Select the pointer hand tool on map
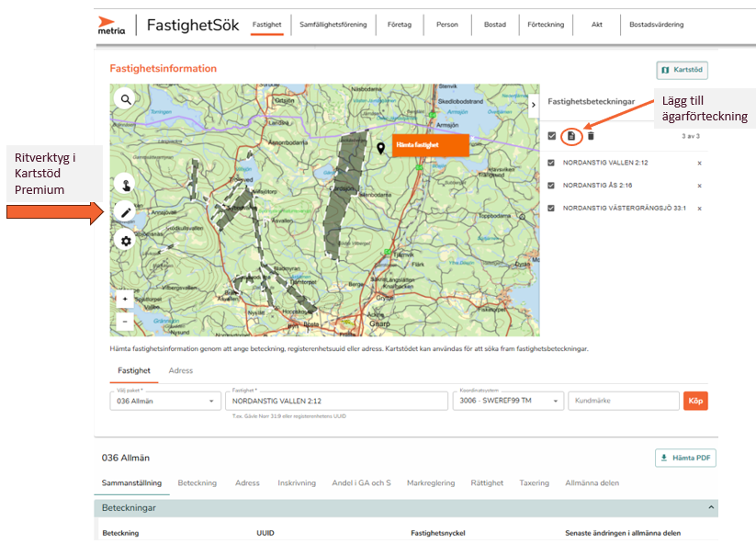756x544 pixels. pos(126,185)
